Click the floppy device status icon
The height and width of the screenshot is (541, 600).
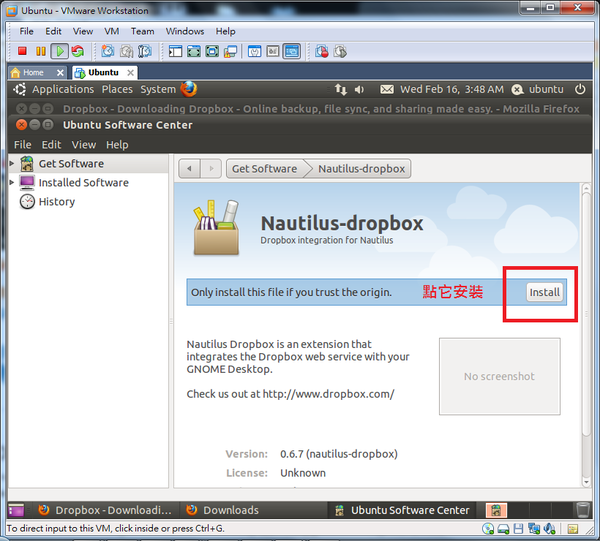coord(518,529)
